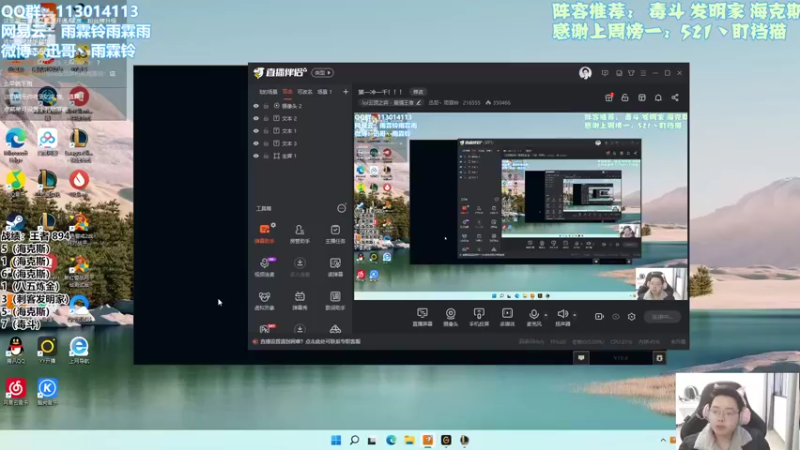Hide the 摄像头 2 source with its eye icon

point(256,106)
